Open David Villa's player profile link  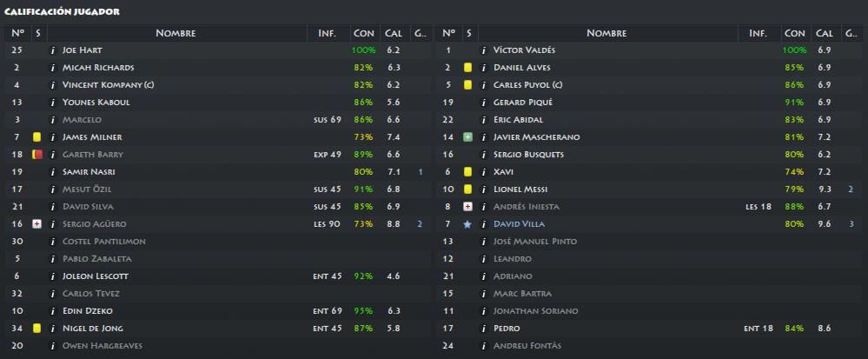tap(519, 224)
